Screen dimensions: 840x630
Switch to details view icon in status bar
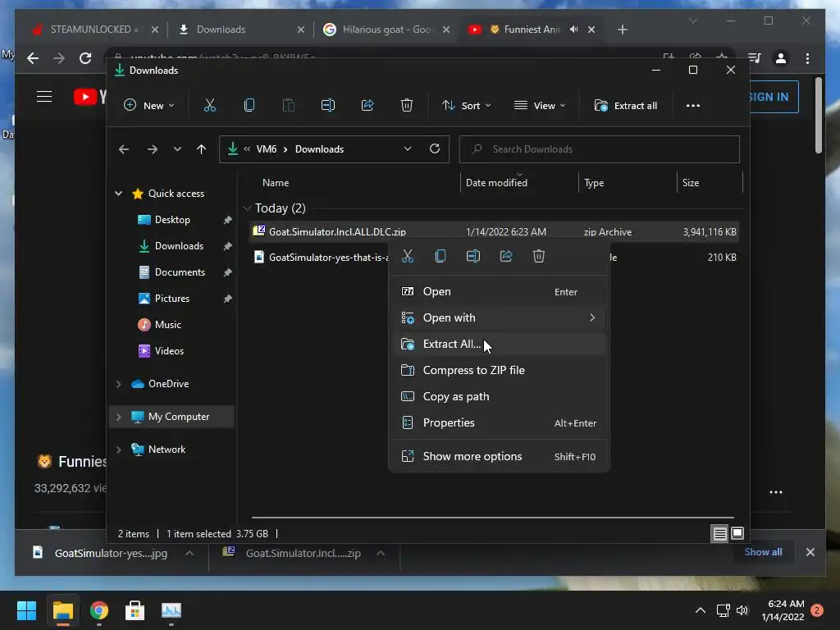720,533
